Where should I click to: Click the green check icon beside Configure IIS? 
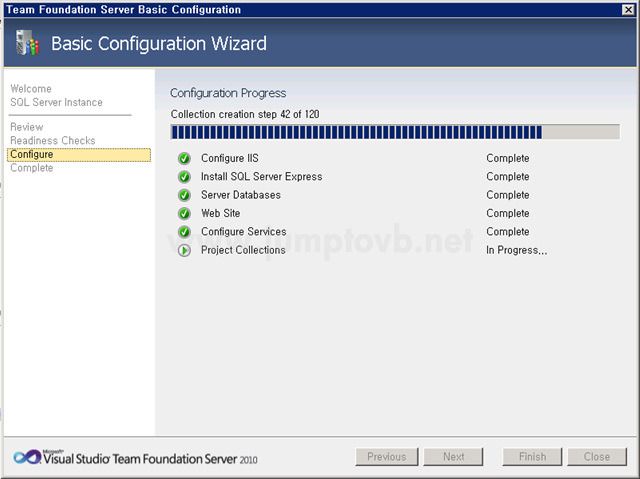pyautogui.click(x=184, y=158)
